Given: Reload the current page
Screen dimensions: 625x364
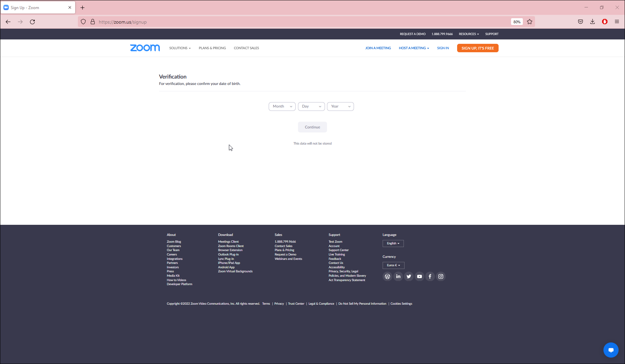Looking at the screenshot, I should [x=32, y=22].
